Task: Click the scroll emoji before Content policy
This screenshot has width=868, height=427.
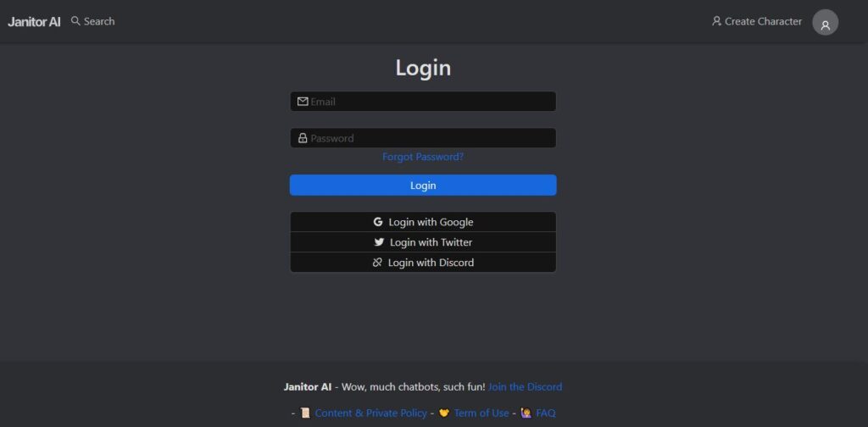Action: coord(305,413)
